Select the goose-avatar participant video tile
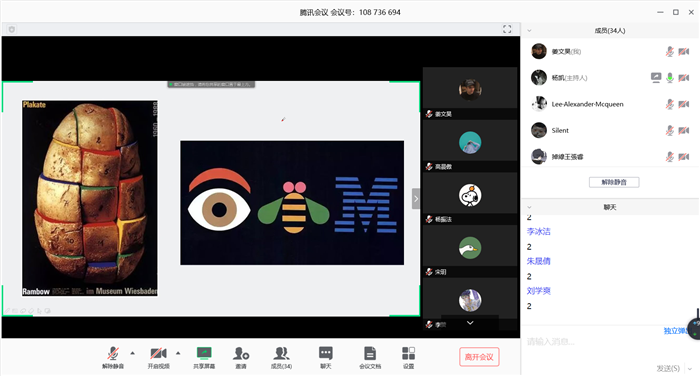 coord(470,251)
